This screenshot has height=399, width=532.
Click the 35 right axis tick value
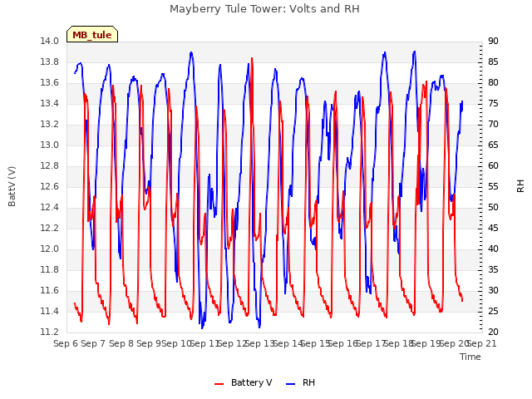tap(493, 269)
